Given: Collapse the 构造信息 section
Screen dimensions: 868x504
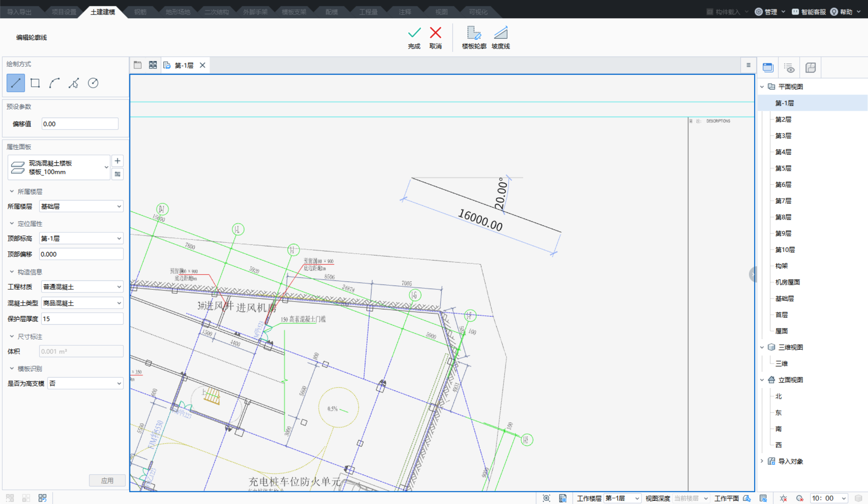Looking at the screenshot, I should [12, 271].
